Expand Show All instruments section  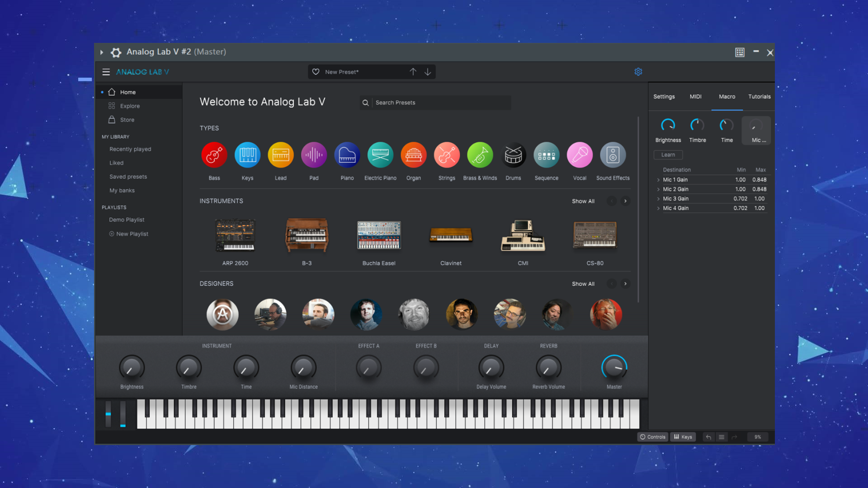583,201
